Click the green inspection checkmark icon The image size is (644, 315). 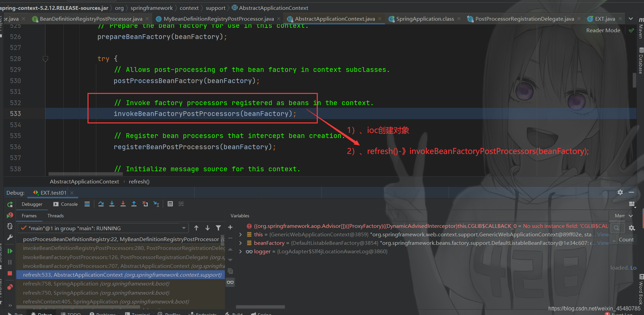tap(631, 30)
